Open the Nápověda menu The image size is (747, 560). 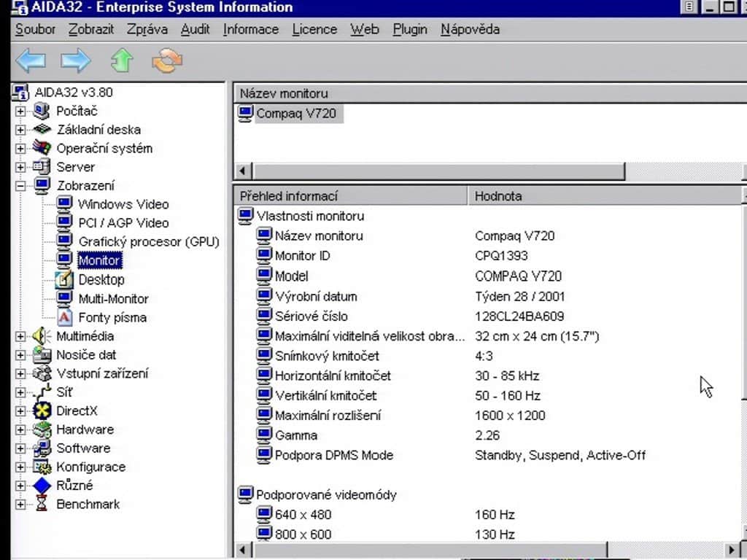471,29
